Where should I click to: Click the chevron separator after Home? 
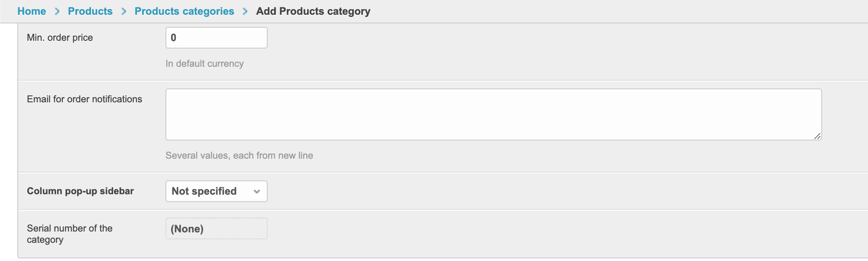[x=57, y=11]
